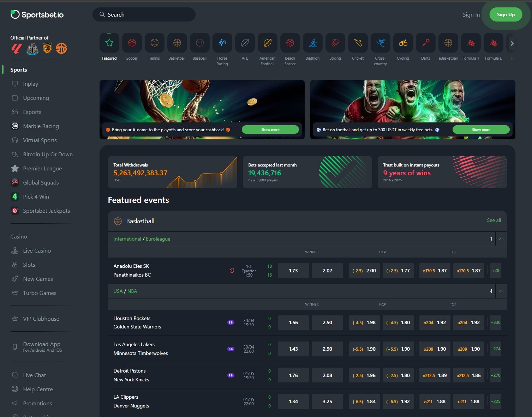532x417 pixels.
Task: Click Show more on playoffs cashback banner
Action: click(270, 129)
